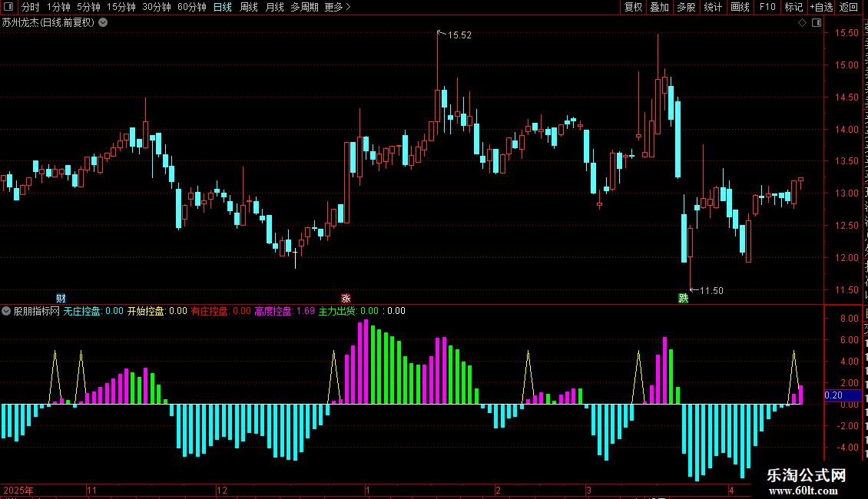The height and width of the screenshot is (499, 868).
Task: Click the 叠加 overlay button
Action: pyautogui.click(x=659, y=7)
